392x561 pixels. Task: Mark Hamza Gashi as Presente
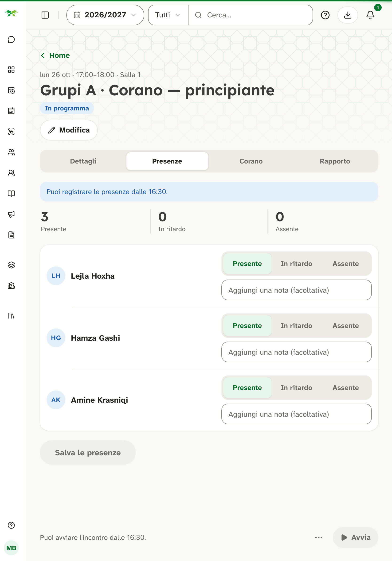click(247, 326)
